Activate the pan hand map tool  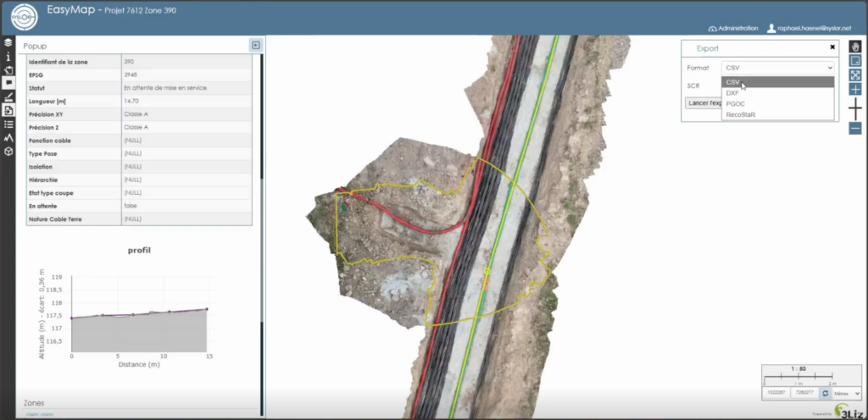click(854, 46)
